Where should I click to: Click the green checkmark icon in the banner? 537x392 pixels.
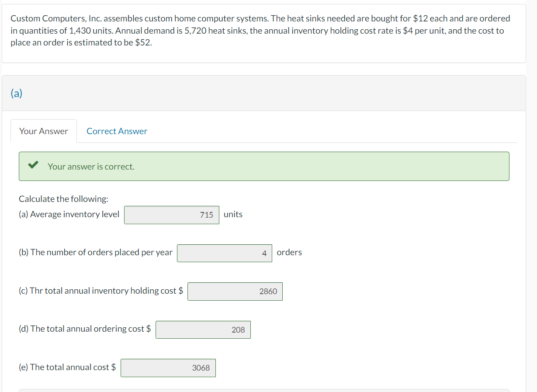33,166
